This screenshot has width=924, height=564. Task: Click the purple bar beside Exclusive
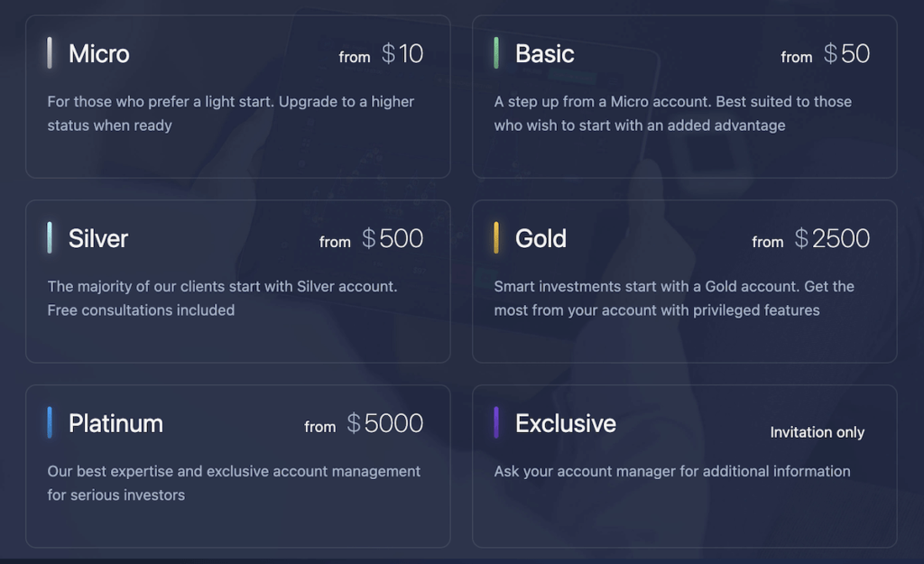tap(496, 422)
